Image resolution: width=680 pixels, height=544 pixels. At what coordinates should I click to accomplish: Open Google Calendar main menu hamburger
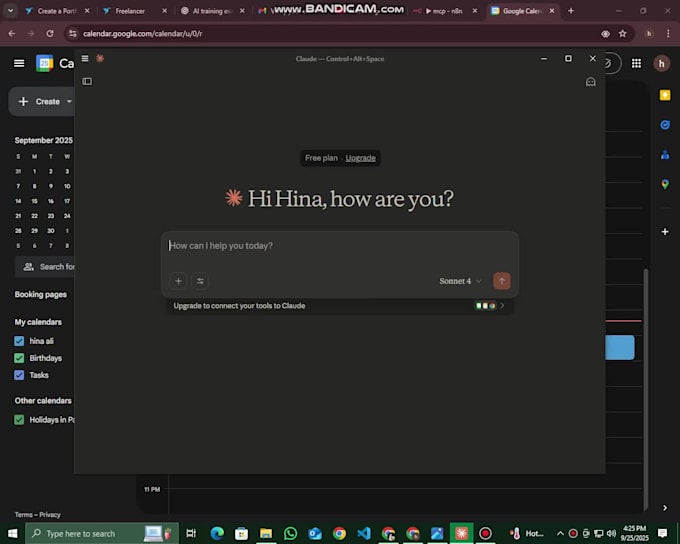[x=19, y=63]
